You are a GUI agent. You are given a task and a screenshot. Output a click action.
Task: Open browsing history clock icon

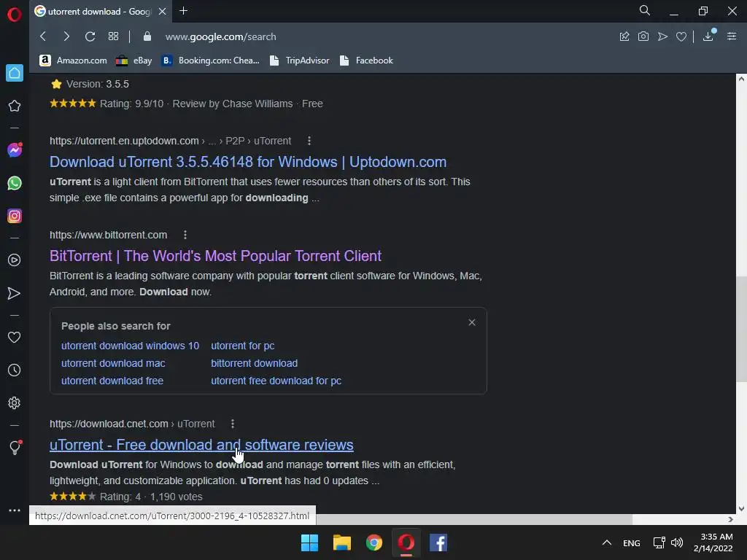(x=15, y=370)
